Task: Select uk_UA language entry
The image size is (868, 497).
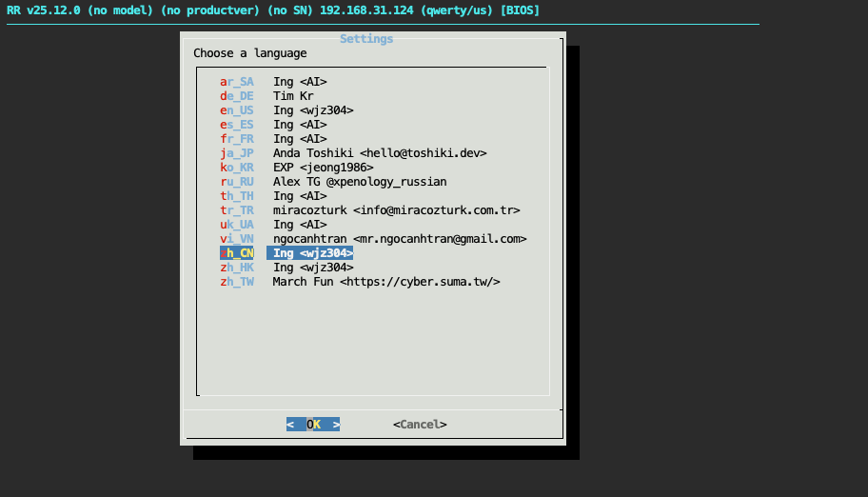Action: pyautogui.click(x=237, y=225)
